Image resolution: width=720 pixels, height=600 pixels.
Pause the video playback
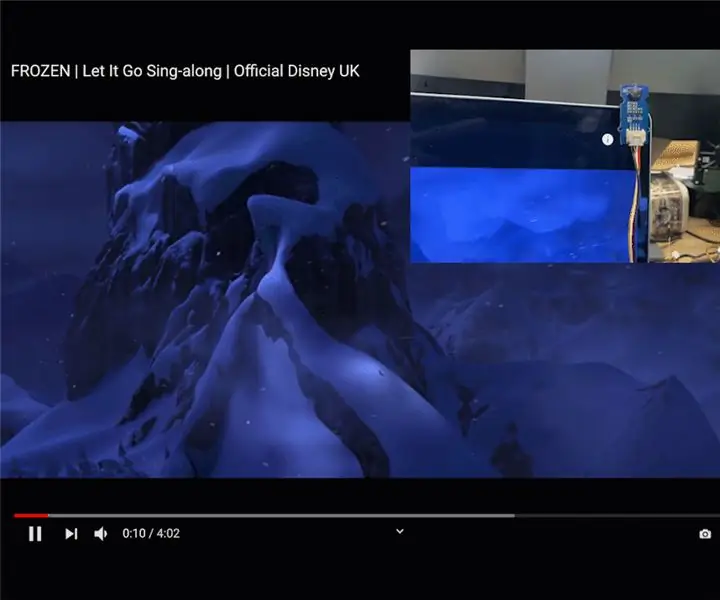coord(35,534)
